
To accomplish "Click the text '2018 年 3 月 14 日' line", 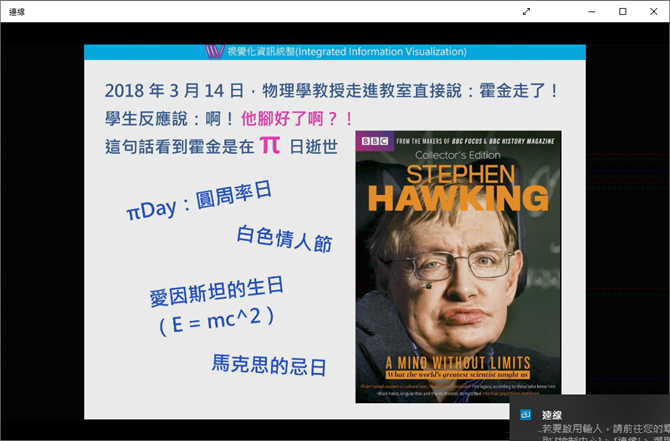I will [x=331, y=91].
